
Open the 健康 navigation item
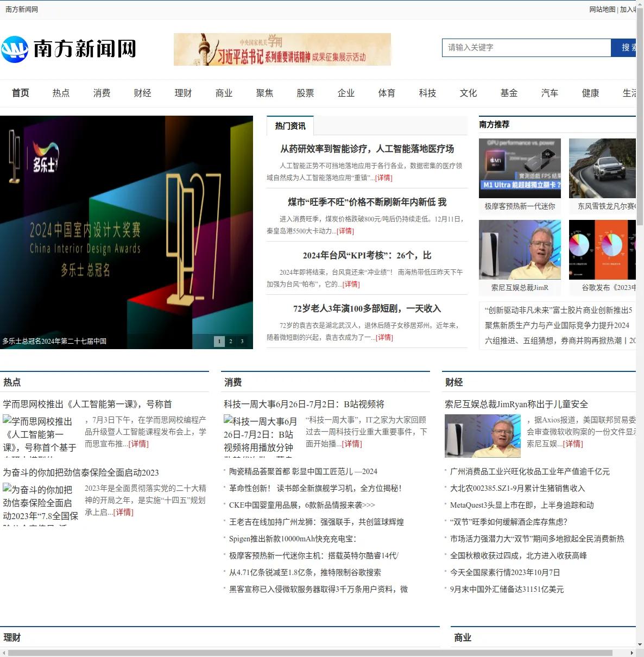[x=591, y=93]
